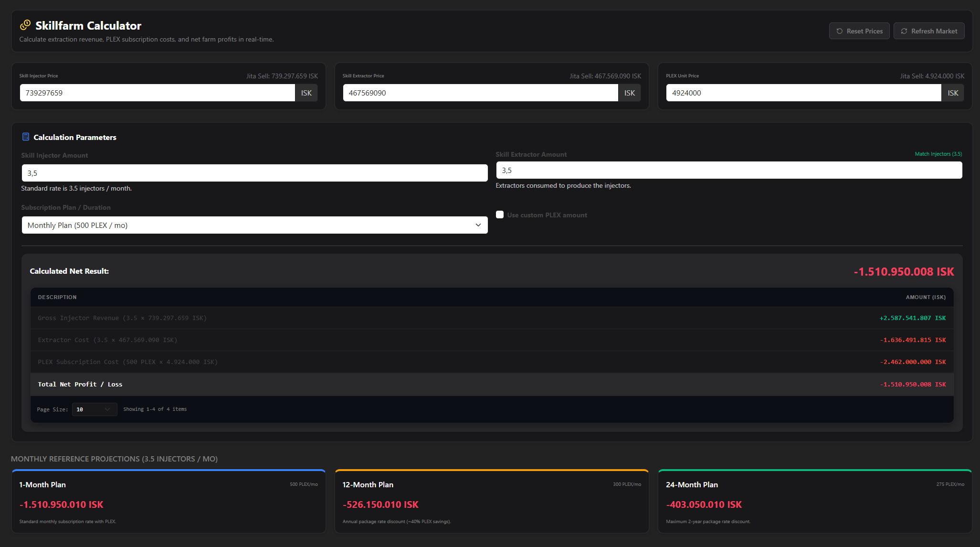This screenshot has height=547, width=980.
Task: Click the Jita Sell: 4.924.000 ISK label
Action: [x=932, y=76]
